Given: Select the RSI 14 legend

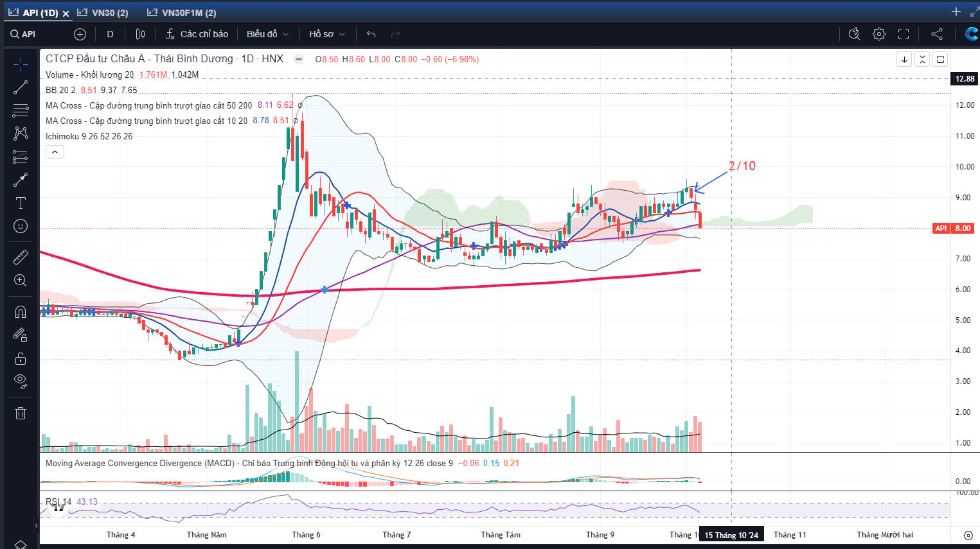Looking at the screenshot, I should coord(58,501).
